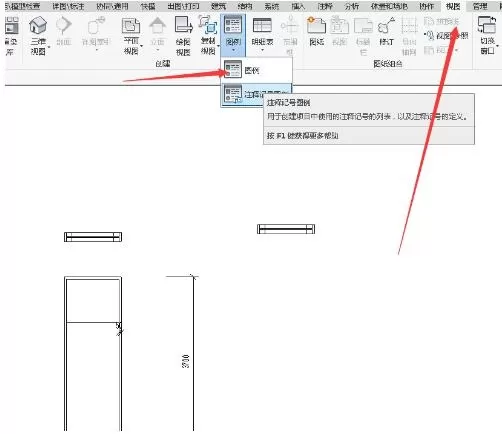
Task: Click the 切换窗口 switch windows icon
Action: [x=487, y=25]
